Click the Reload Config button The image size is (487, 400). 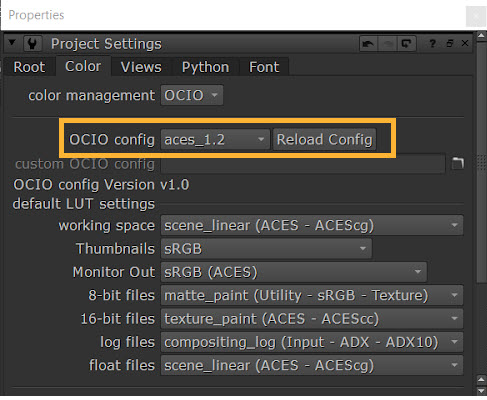tap(324, 139)
